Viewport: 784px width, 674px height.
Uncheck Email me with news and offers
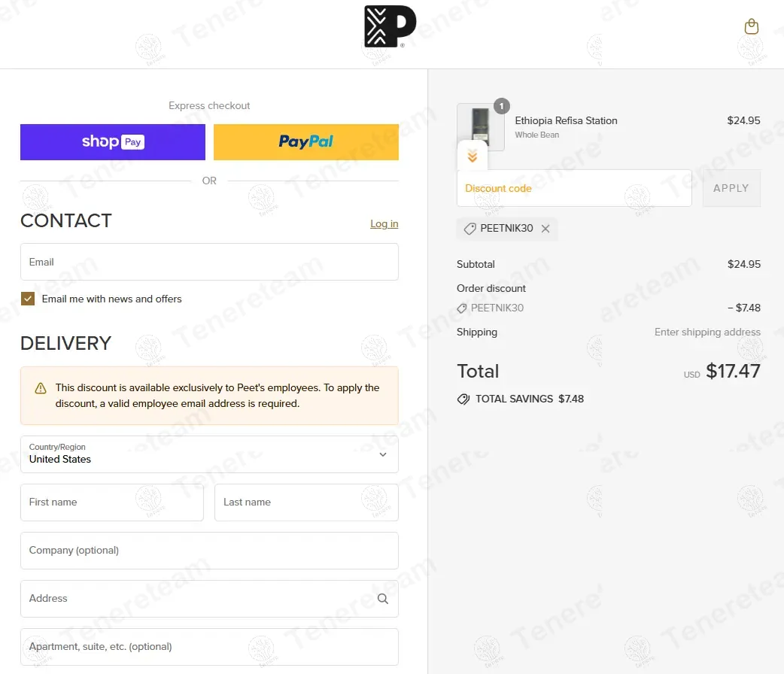pos(28,299)
